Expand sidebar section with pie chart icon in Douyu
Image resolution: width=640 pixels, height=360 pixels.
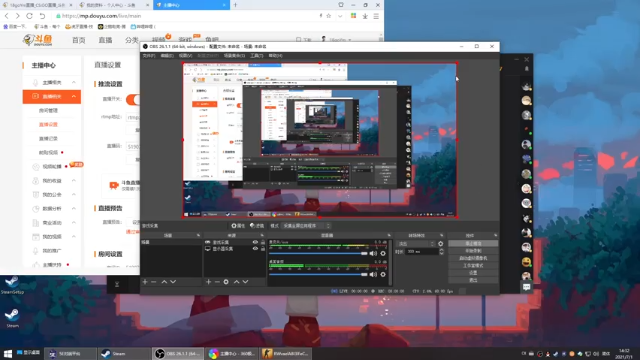74,209
